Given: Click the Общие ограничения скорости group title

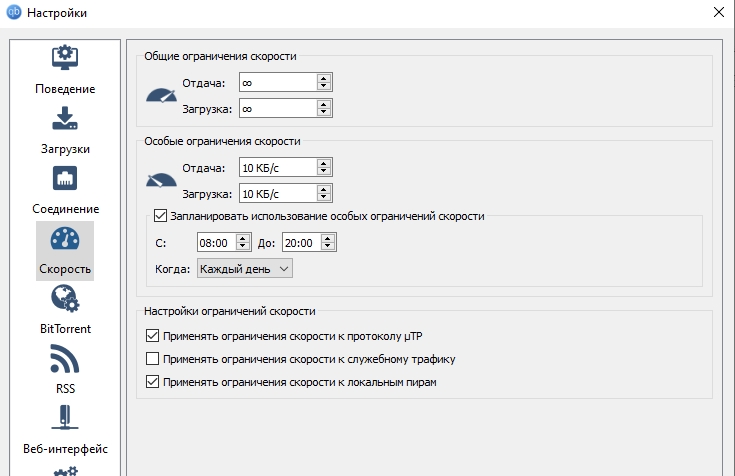Looking at the screenshot, I should 220,56.
